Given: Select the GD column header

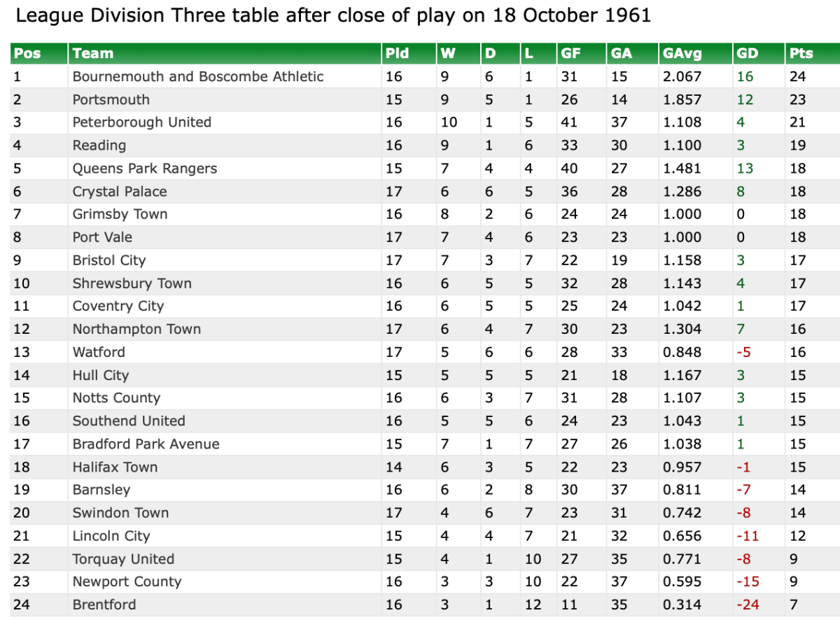Looking at the screenshot, I should pos(747,53).
